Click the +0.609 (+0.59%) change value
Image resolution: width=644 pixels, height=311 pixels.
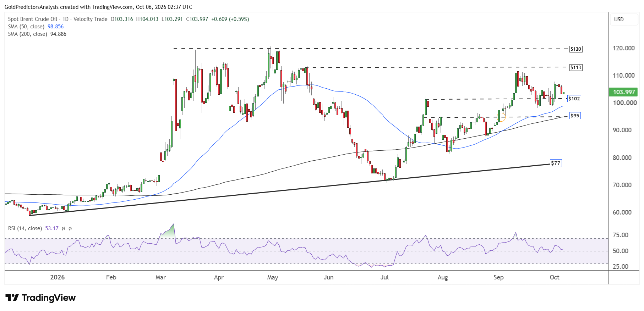pos(230,19)
